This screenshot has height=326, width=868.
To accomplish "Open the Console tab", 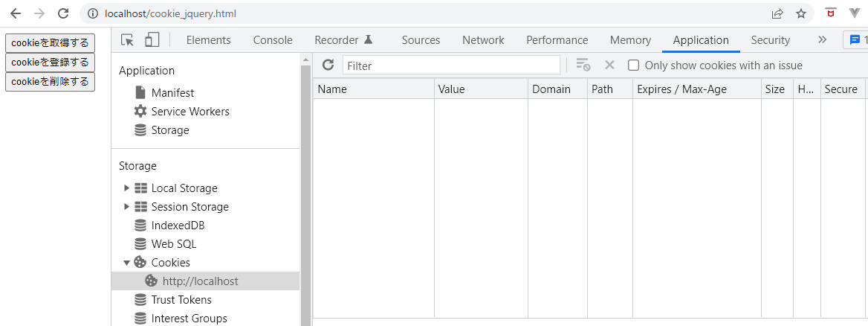I will (x=273, y=40).
